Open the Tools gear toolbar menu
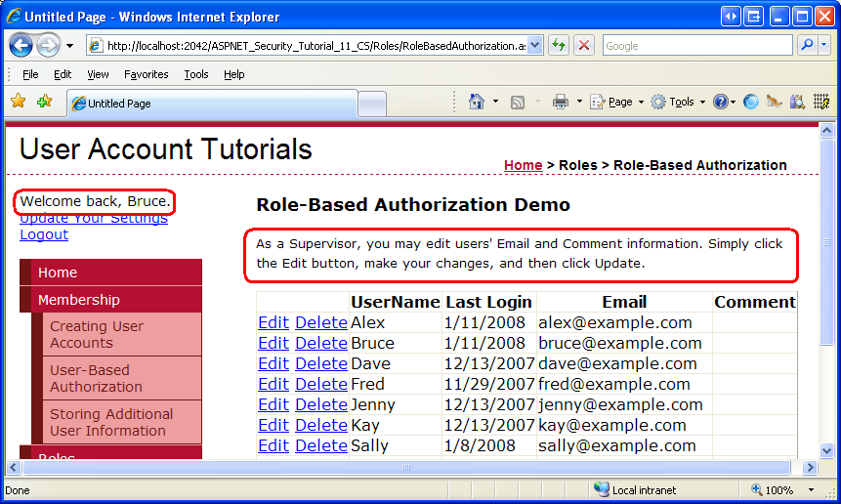Image resolution: width=841 pixels, height=504 pixels. tap(678, 102)
